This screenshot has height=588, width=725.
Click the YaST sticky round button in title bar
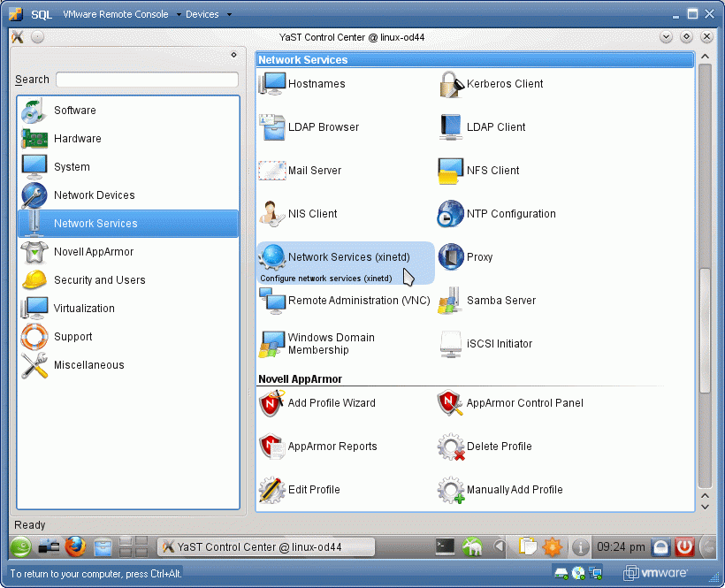point(38,37)
